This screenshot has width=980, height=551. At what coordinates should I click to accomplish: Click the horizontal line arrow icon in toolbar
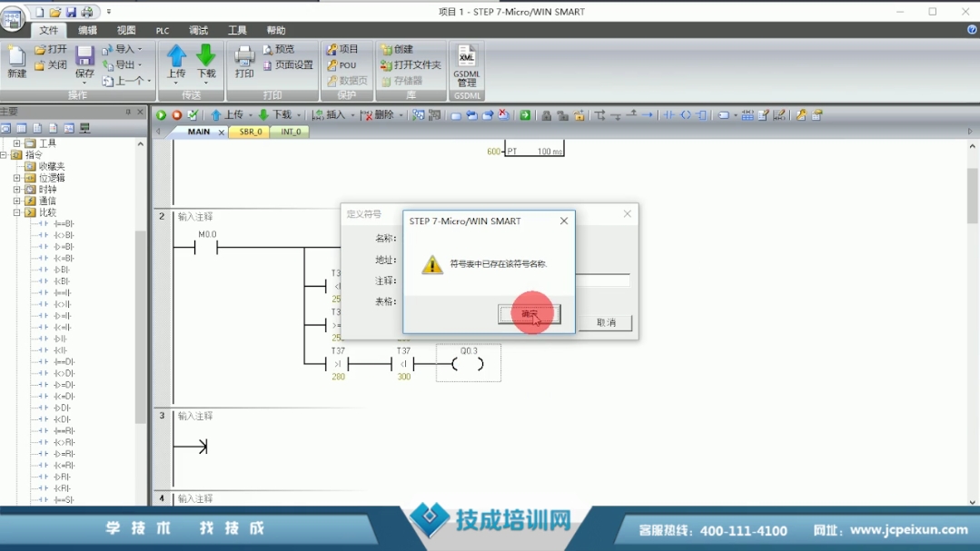click(x=648, y=115)
